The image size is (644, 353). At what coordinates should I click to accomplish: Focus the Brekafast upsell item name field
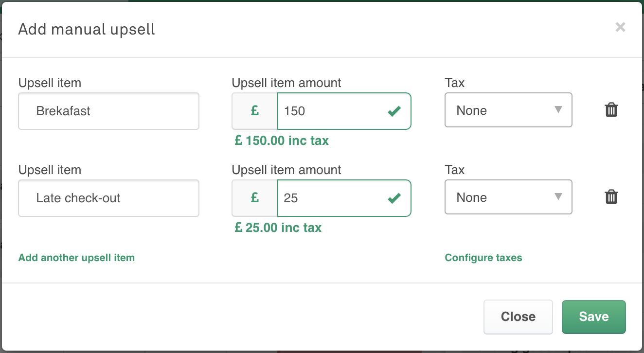(x=108, y=111)
